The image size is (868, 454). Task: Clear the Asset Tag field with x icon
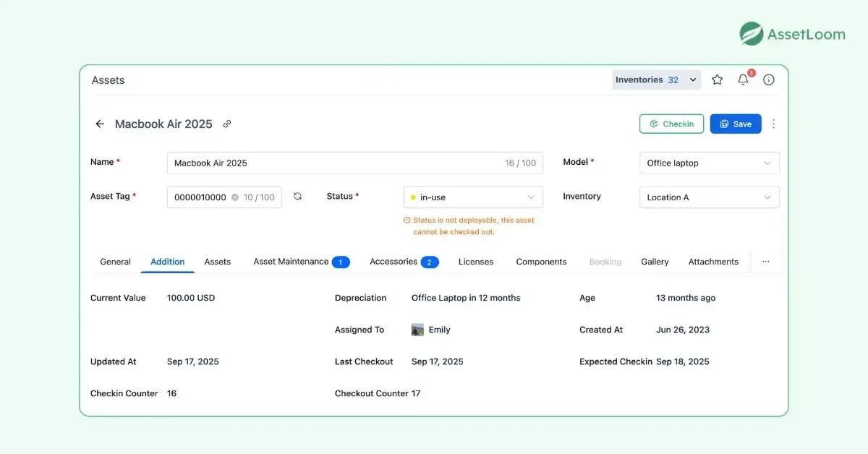(235, 197)
